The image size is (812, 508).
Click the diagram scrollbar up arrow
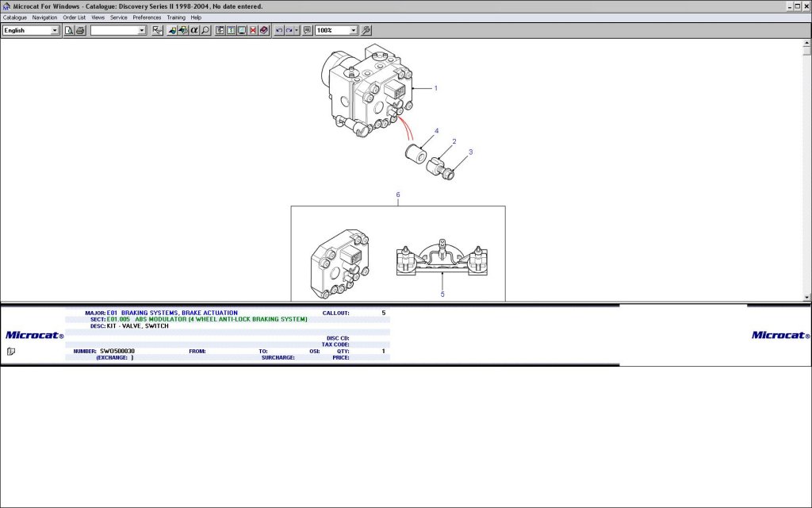coord(806,43)
